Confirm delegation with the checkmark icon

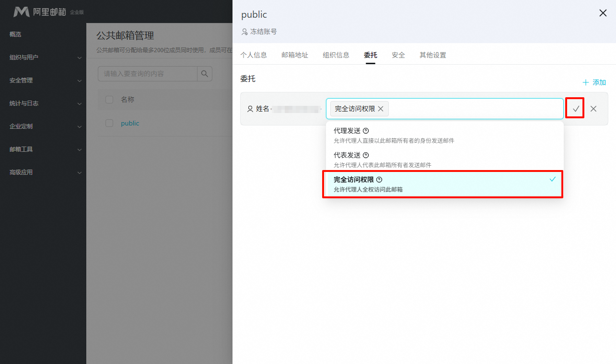coord(576,109)
